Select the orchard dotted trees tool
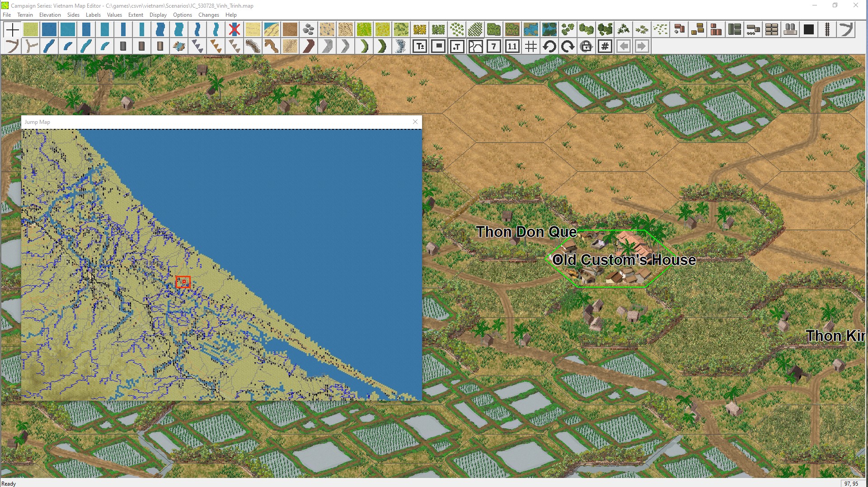Viewport: 868px width, 487px height. [x=456, y=29]
